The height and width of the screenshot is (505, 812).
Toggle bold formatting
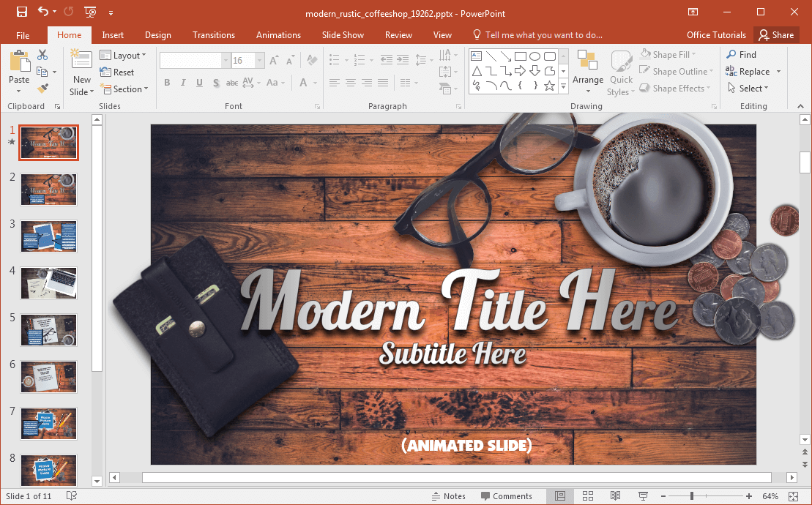click(166, 83)
